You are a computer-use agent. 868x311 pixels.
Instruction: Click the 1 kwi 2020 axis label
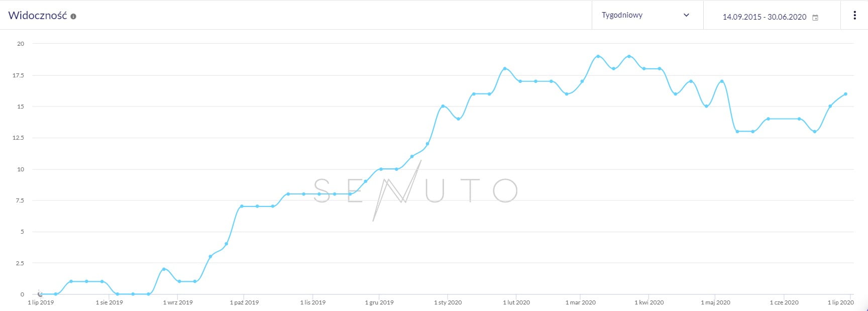(x=649, y=302)
